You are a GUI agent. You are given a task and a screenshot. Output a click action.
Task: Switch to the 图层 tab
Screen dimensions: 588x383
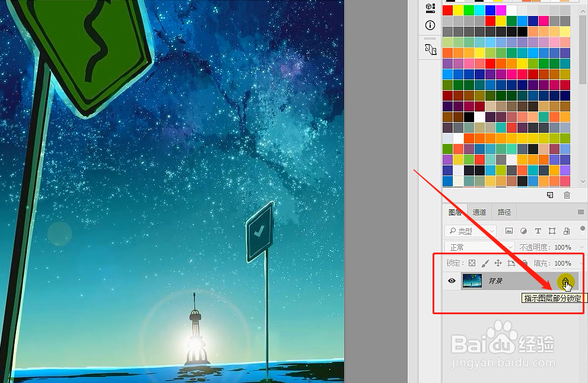pyautogui.click(x=455, y=212)
